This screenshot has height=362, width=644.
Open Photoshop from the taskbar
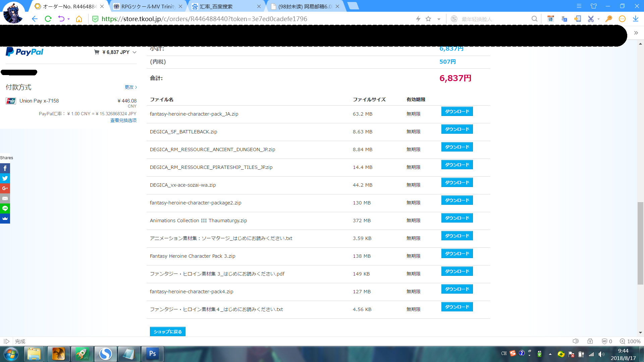(x=152, y=354)
